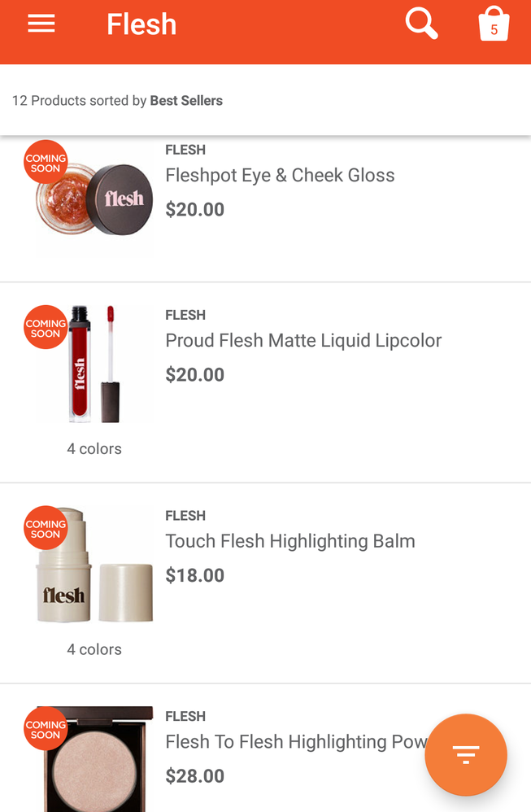
Task: Open the Best Sellers sort option
Action: coord(186,100)
